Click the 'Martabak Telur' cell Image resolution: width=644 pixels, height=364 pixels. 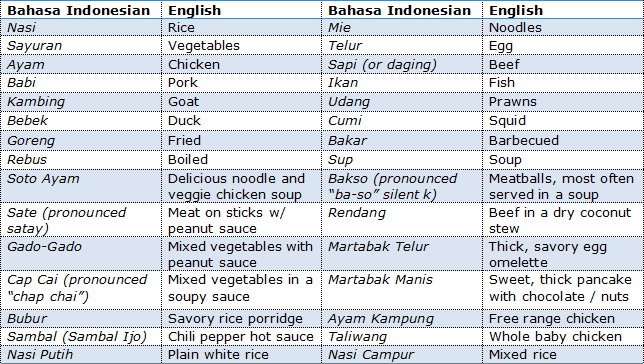click(x=402, y=253)
